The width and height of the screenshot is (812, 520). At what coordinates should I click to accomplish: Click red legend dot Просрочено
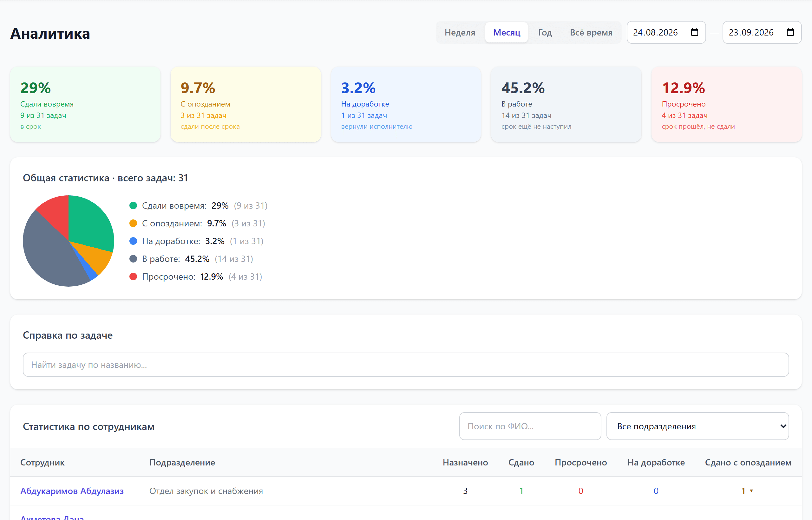pyautogui.click(x=133, y=276)
